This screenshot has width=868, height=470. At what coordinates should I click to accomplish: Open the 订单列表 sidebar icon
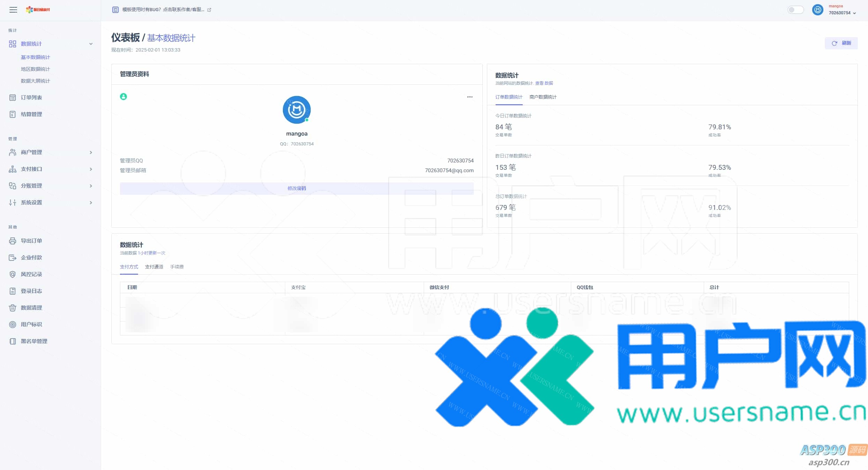[x=13, y=98]
